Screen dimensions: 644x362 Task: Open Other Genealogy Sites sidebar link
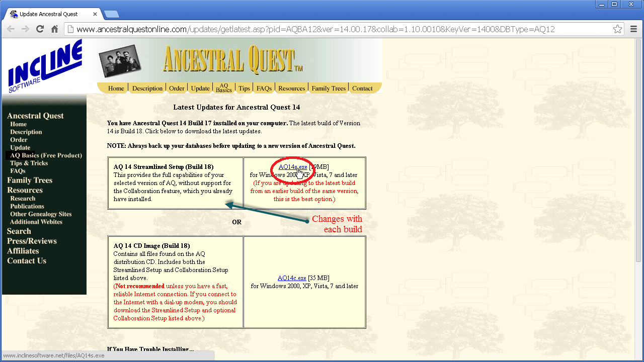click(x=41, y=214)
